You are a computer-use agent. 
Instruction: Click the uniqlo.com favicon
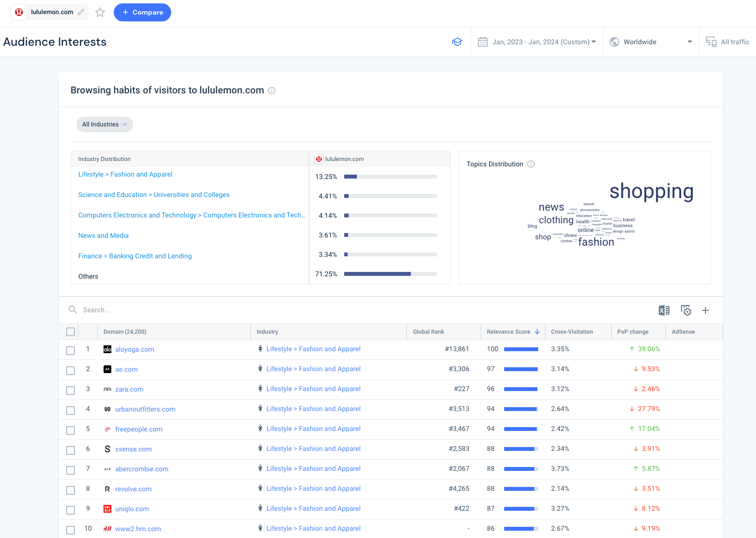click(x=107, y=509)
